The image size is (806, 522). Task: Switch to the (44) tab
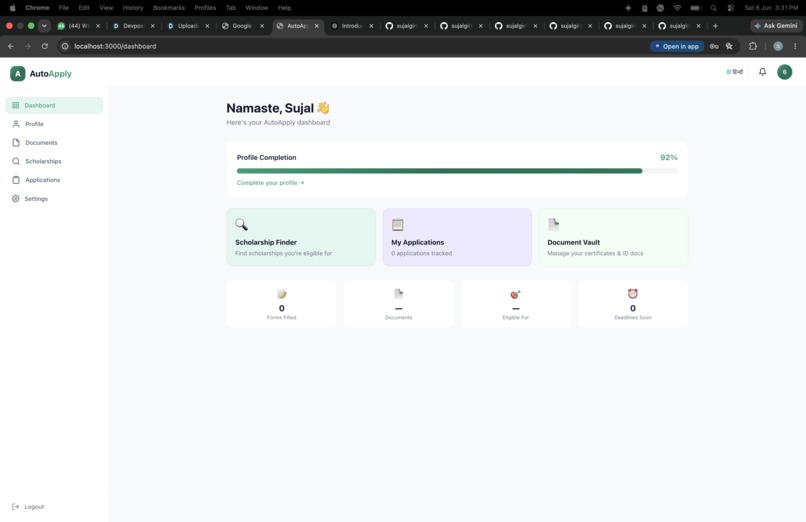[78, 26]
